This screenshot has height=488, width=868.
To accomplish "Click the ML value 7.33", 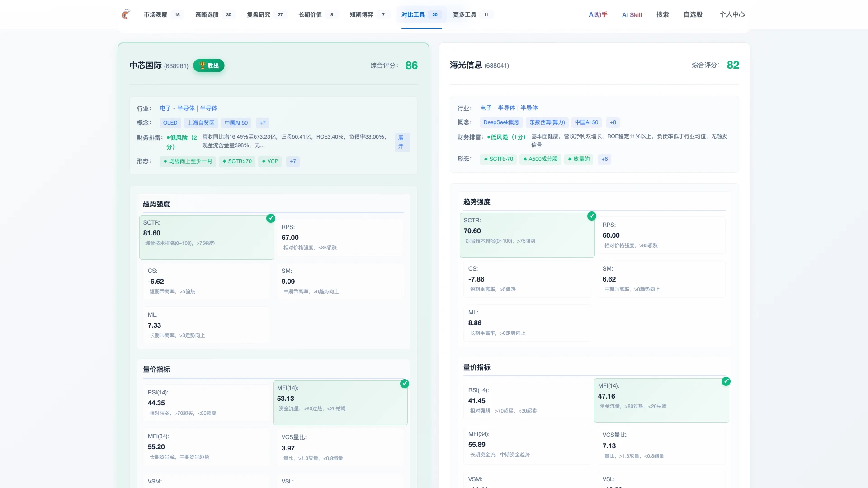I will [x=155, y=325].
